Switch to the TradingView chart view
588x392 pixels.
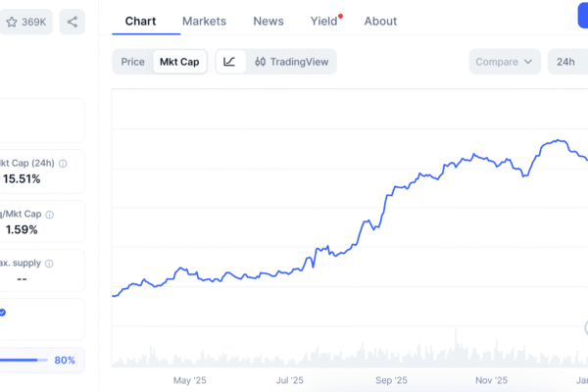290,62
